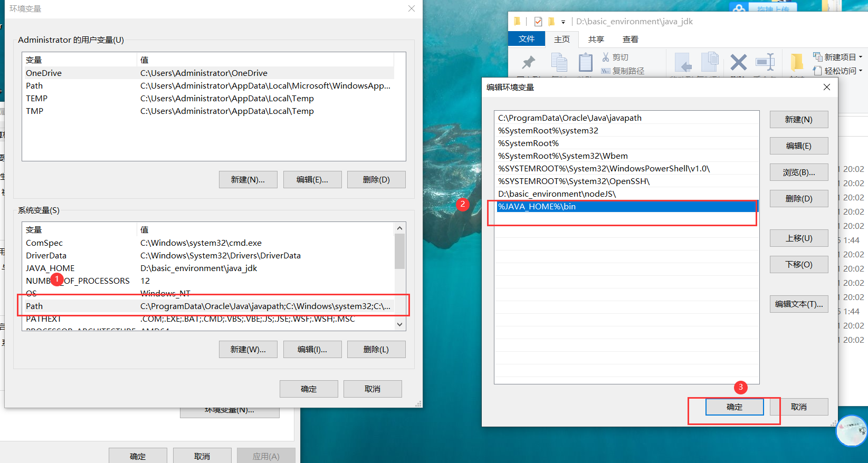Click the small new-folder icon in quick access toolbar
Viewport: 868px width, 463px height.
click(x=551, y=22)
